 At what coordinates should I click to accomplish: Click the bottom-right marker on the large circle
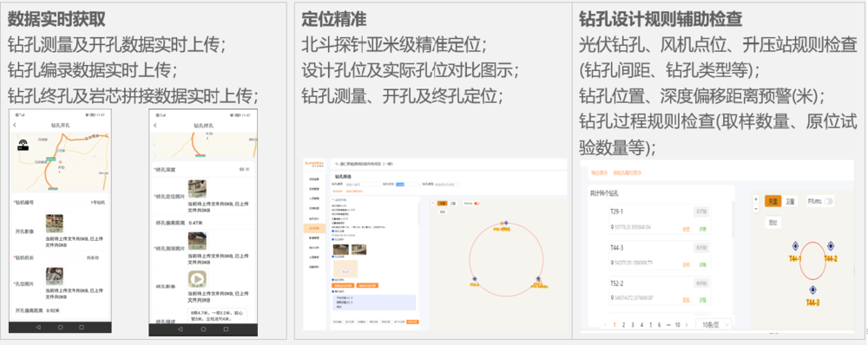(538, 278)
